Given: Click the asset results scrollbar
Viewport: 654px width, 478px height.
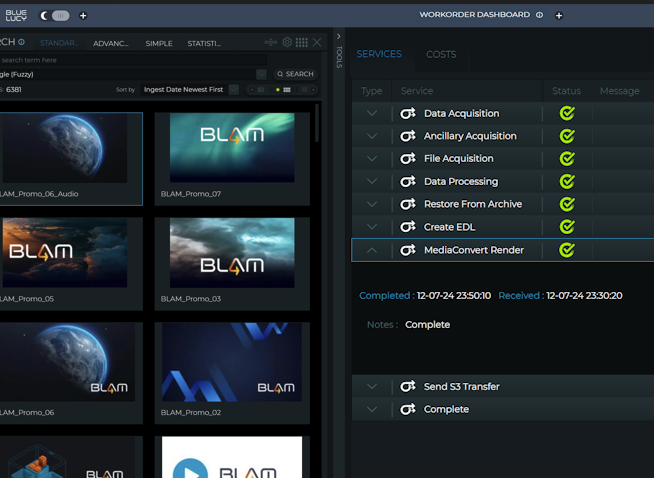Looking at the screenshot, I should pyautogui.click(x=317, y=123).
